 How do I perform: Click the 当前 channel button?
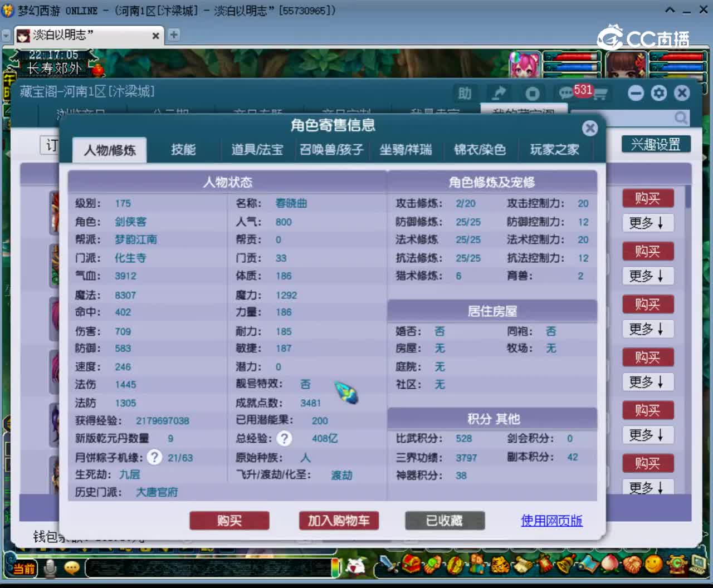click(23, 569)
